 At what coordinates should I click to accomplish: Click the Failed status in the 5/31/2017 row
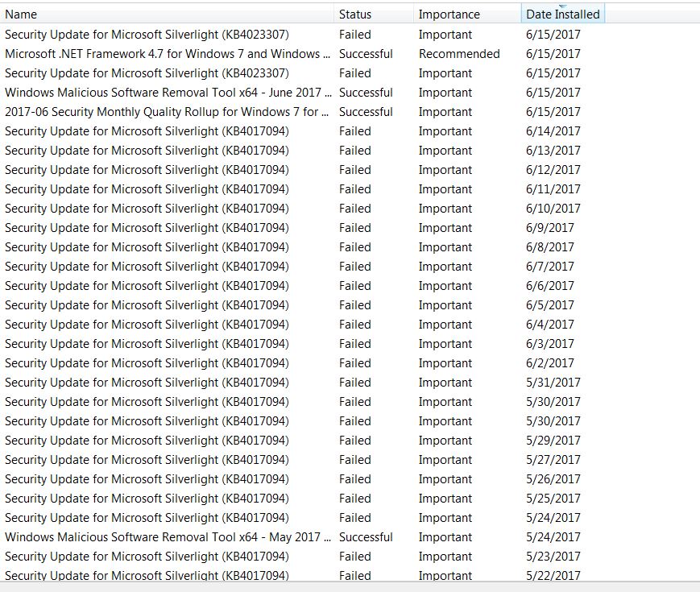pyautogui.click(x=355, y=383)
